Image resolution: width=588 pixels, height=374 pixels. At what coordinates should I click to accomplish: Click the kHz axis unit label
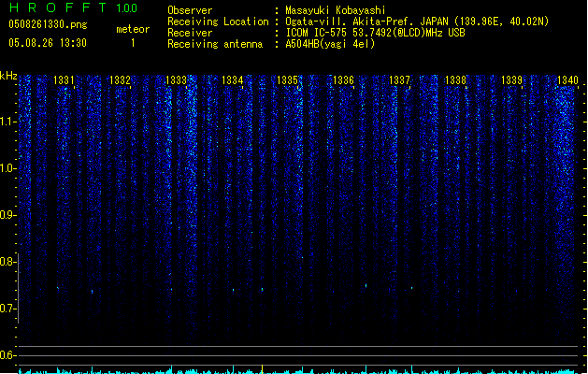point(8,76)
